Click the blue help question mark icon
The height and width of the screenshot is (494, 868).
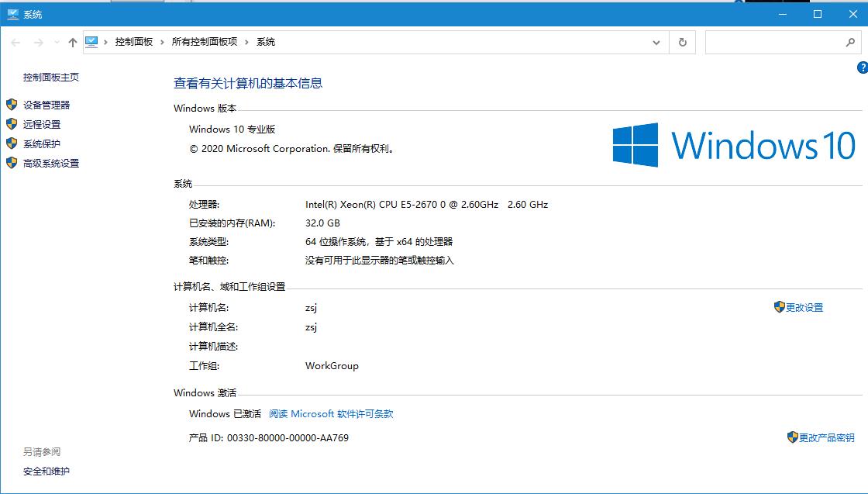click(x=863, y=68)
